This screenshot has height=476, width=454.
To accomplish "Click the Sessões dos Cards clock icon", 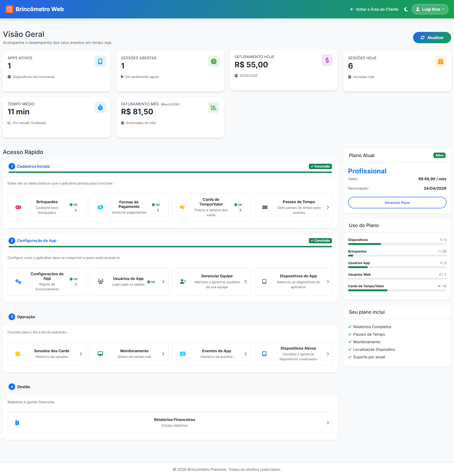I will [18, 353].
